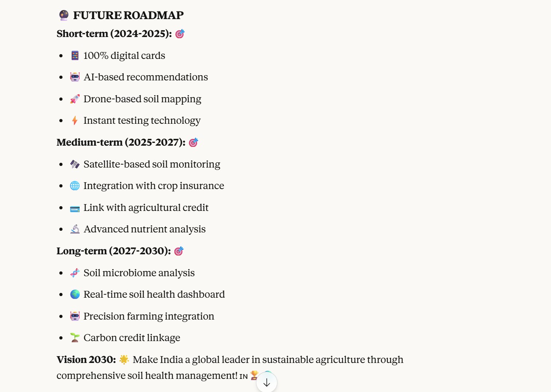Click the rocket icon beside Drone-based soil mapping

click(x=75, y=99)
